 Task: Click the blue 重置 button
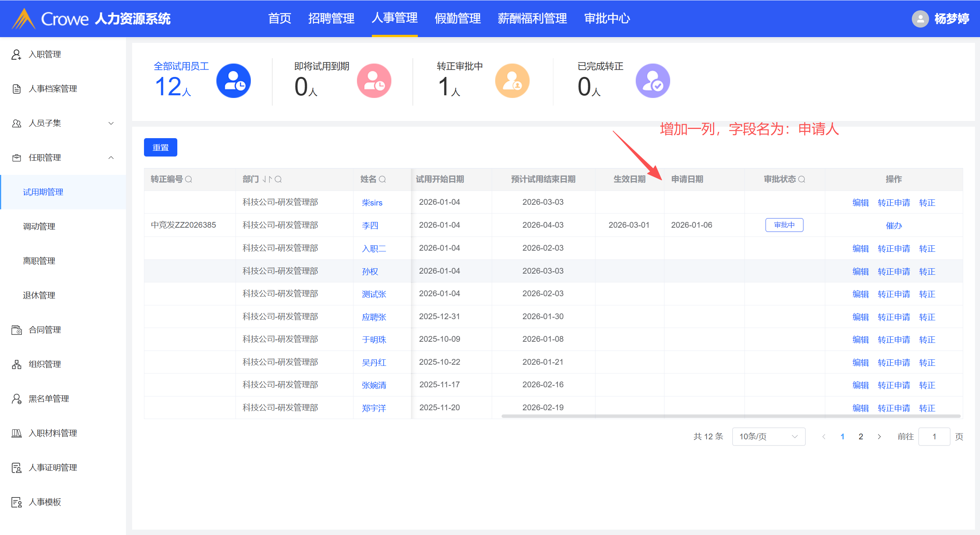tap(160, 147)
